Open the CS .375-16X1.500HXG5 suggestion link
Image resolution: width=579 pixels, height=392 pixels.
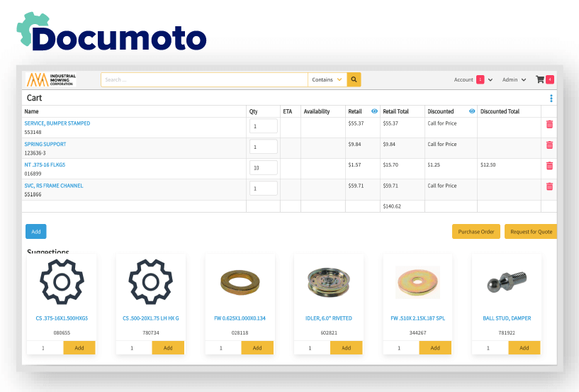click(x=62, y=318)
